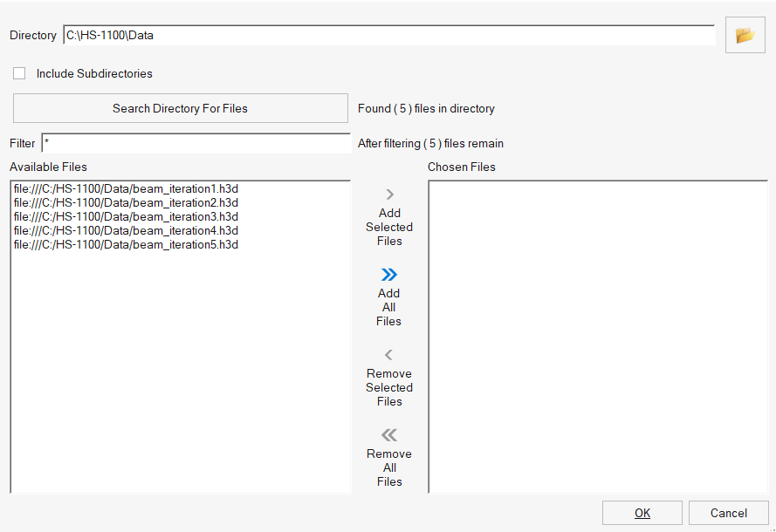Cancel the file selection dialog
The image size is (776, 532).
(x=729, y=513)
